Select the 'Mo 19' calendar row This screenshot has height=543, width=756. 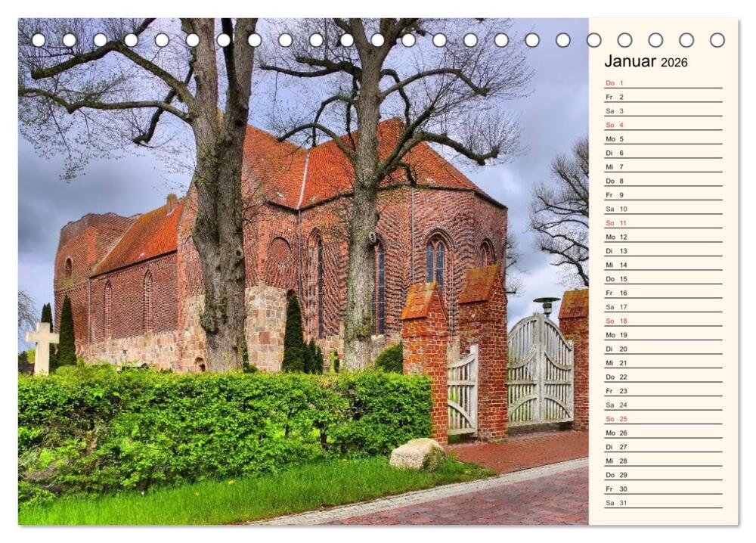click(x=664, y=335)
